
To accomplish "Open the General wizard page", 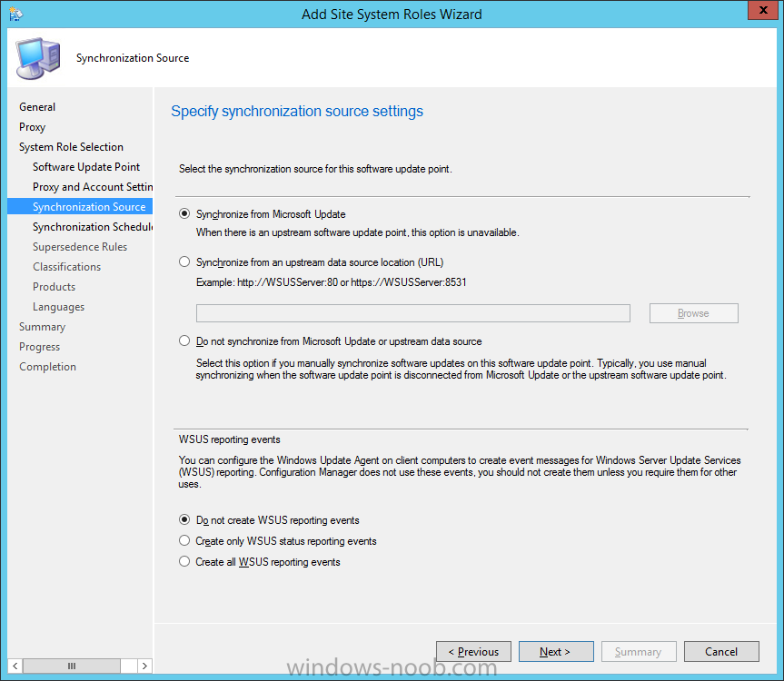I will pyautogui.click(x=37, y=107).
